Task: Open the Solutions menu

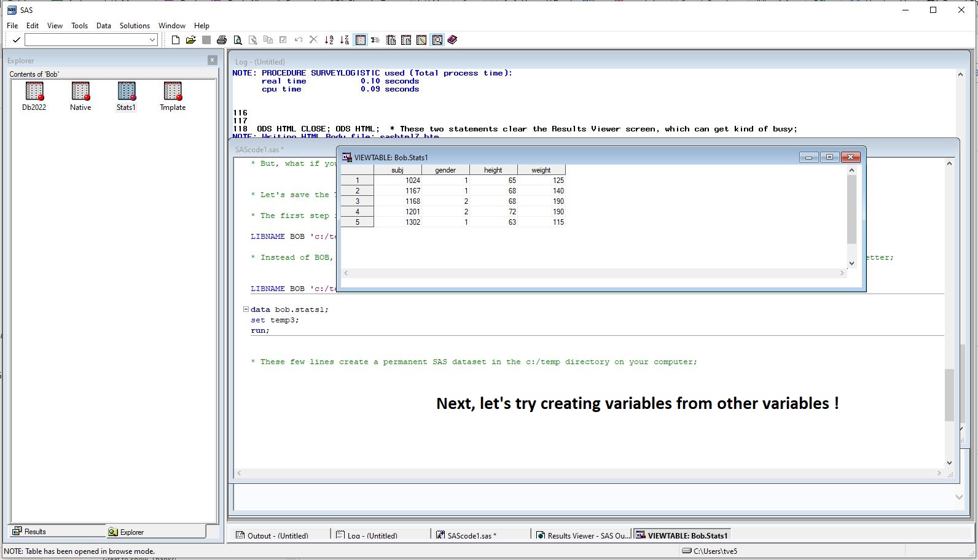Action: coord(135,26)
